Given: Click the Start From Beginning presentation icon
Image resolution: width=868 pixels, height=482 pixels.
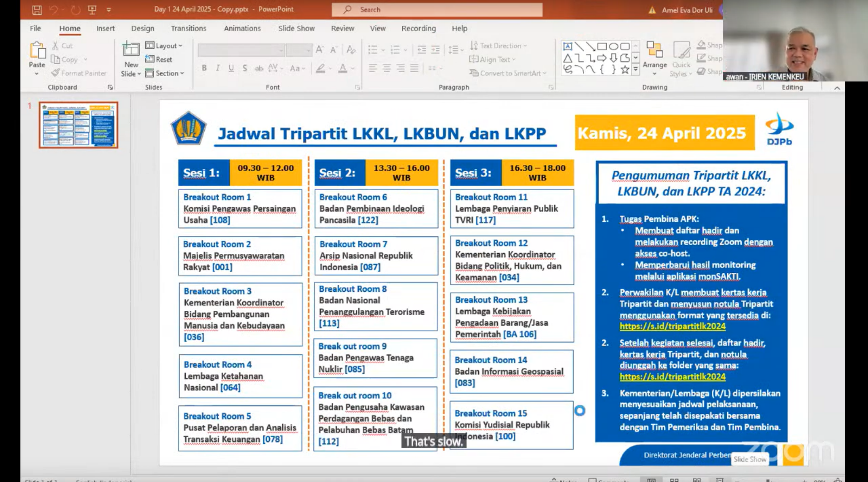Looking at the screenshot, I should (92, 10).
